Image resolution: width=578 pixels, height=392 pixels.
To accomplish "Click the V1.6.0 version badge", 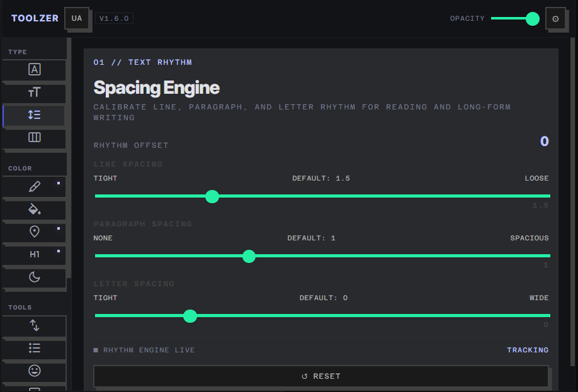I will pos(114,18).
